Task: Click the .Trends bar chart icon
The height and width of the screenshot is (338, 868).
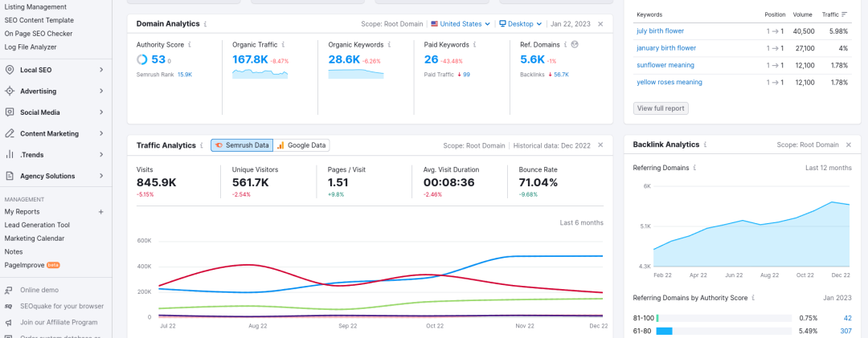Action: click(x=10, y=155)
